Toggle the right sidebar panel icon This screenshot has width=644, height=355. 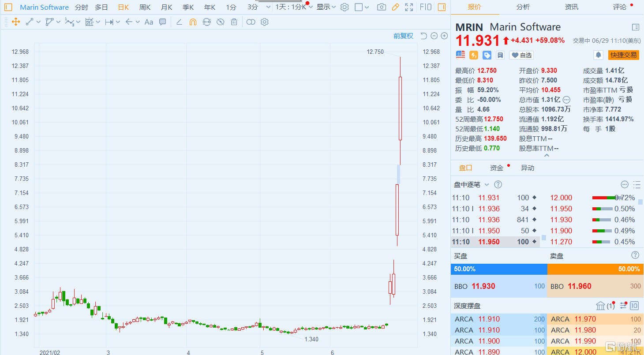(442, 7)
